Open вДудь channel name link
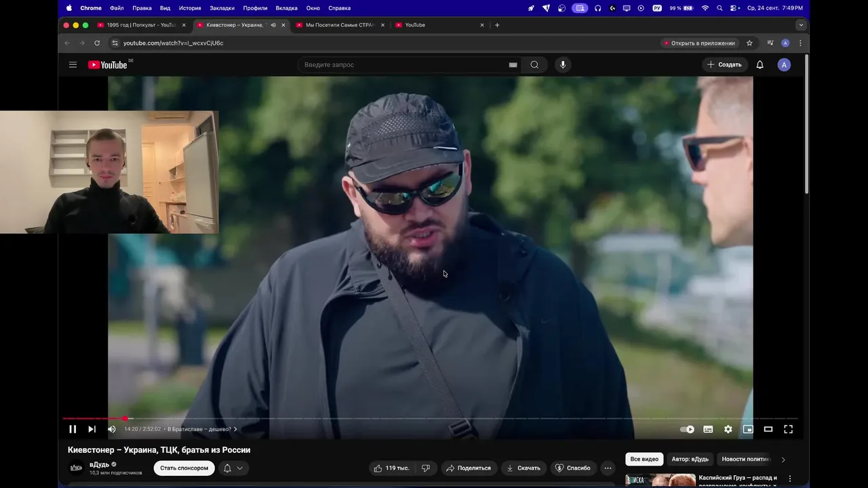 [99, 464]
